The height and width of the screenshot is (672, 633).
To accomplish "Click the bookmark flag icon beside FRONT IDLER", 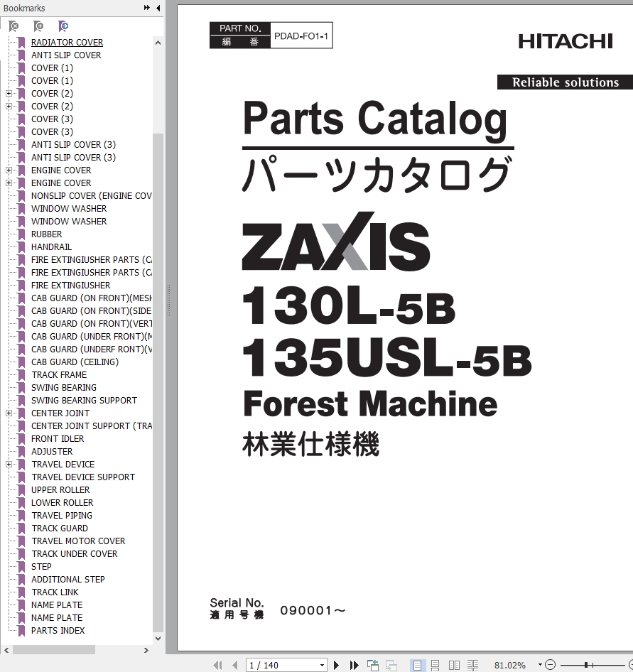I will coord(21,439).
